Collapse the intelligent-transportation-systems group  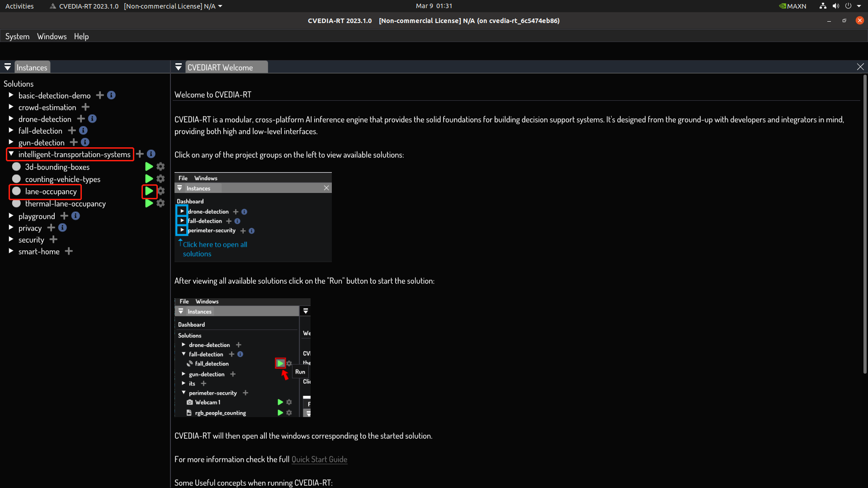pyautogui.click(x=11, y=154)
